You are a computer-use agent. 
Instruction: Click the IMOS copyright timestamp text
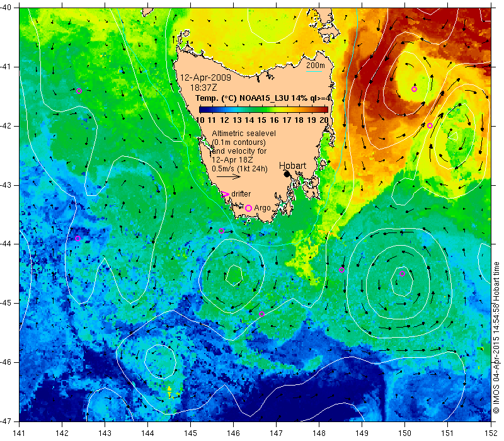point(496,338)
